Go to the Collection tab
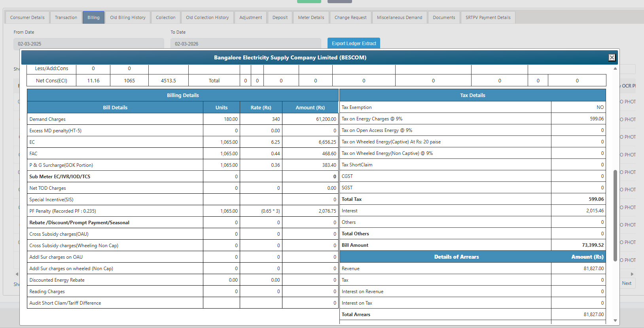 coord(165,17)
